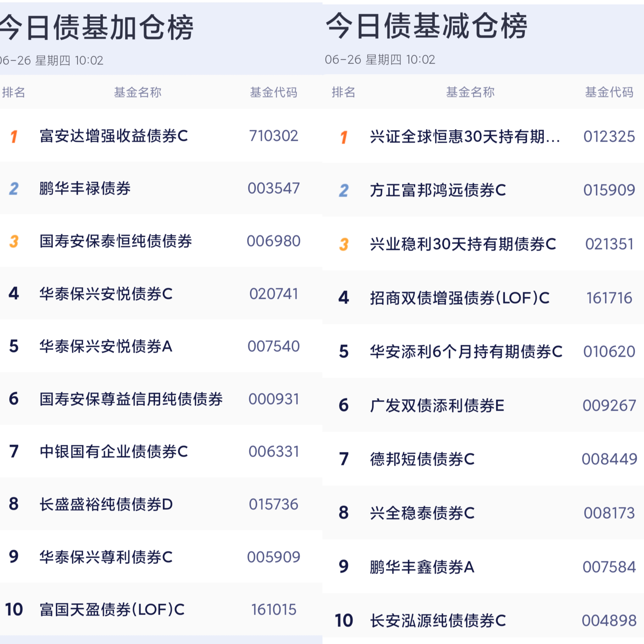
Task: Click the orange rank 1 badge in 减仓榜
Action: click(344, 137)
